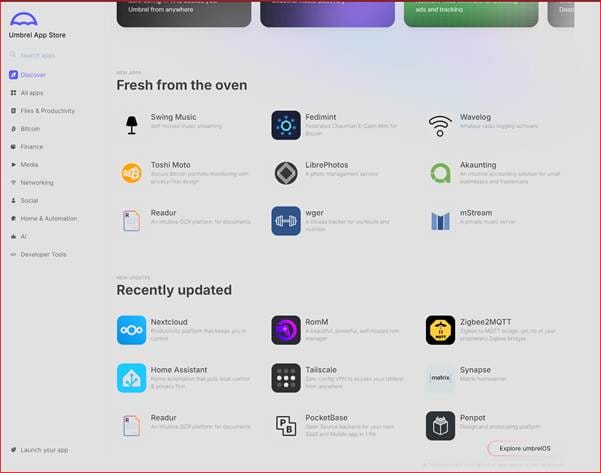Click the Explore umbrelOS button

[524, 448]
